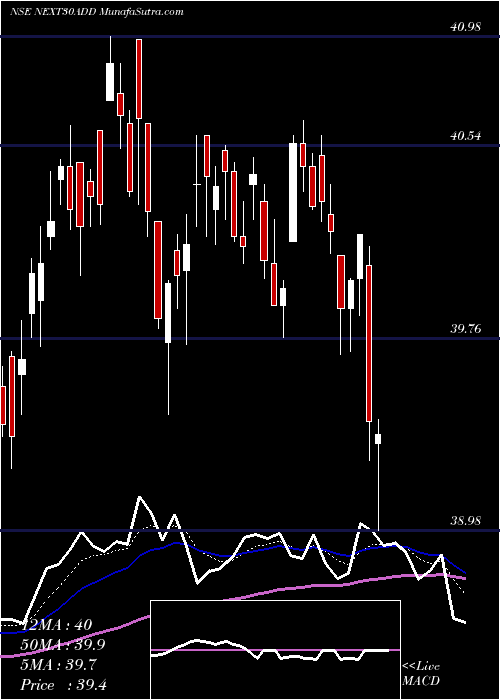Click the 40.98 price level label
This screenshot has height=700, width=500.
(x=466, y=27)
